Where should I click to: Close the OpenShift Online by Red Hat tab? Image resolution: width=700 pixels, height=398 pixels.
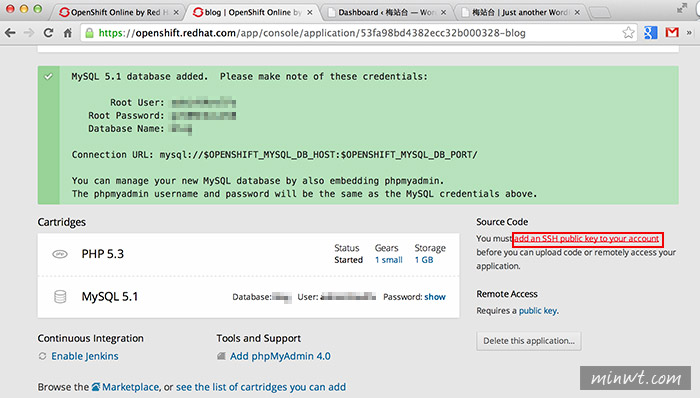click(x=176, y=12)
